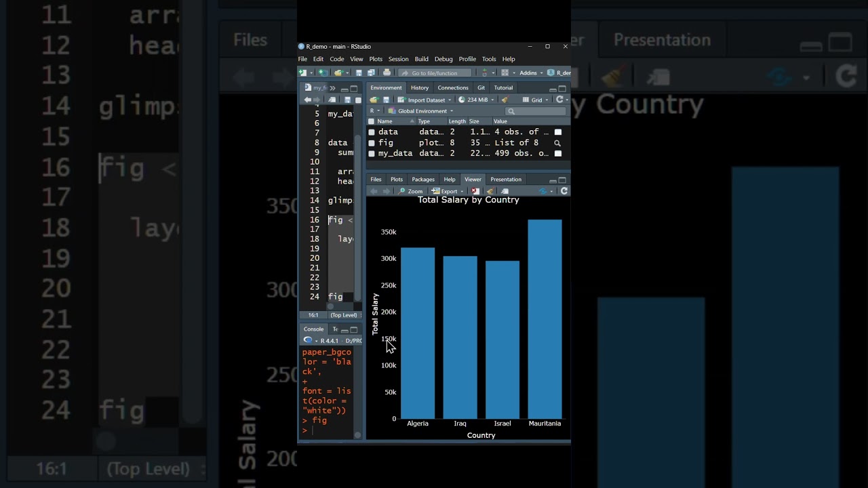Click the (Top Level) scope indicator
Screen dimensions: 868x488
click(344, 315)
